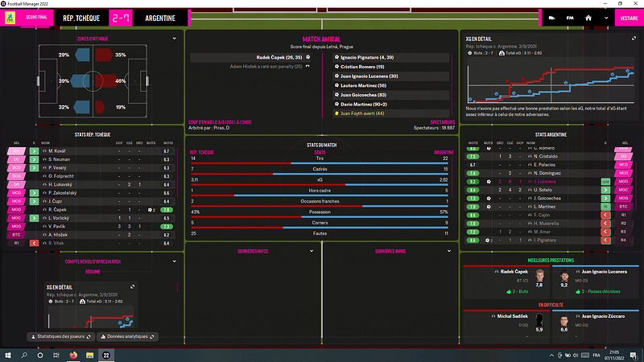The image size is (644, 362).
Task: Toggle the GB position tag for Kovář
Action: (15, 150)
